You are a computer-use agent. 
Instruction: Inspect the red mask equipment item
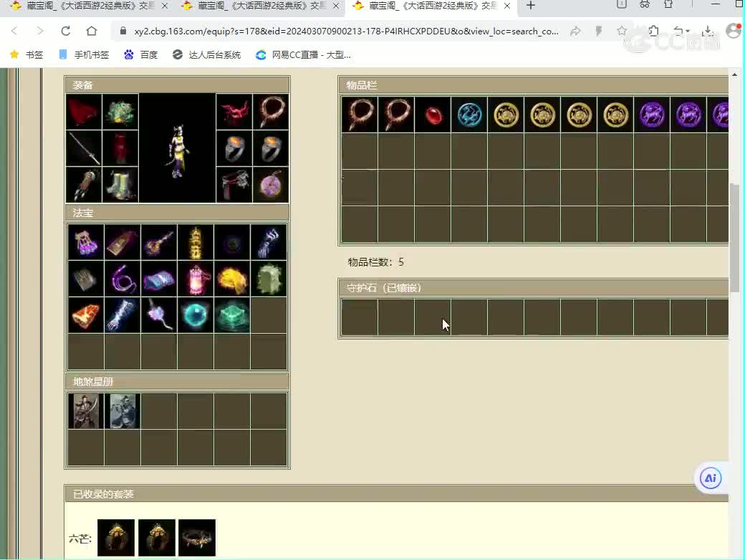(x=234, y=112)
